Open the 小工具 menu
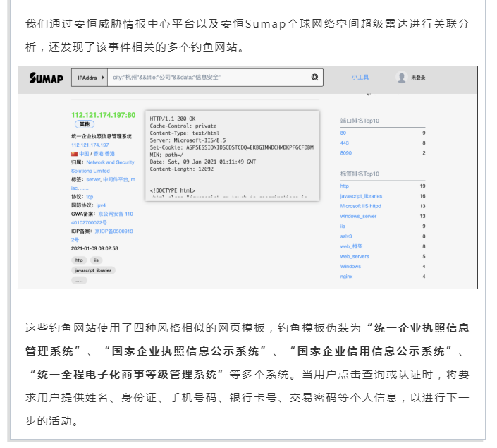The width and height of the screenshot is (497, 448). coord(360,78)
